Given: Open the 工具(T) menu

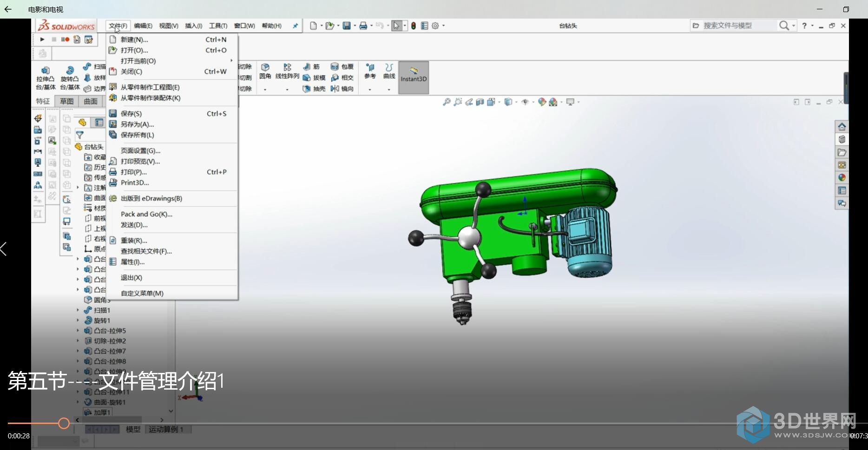Looking at the screenshot, I should click(218, 26).
